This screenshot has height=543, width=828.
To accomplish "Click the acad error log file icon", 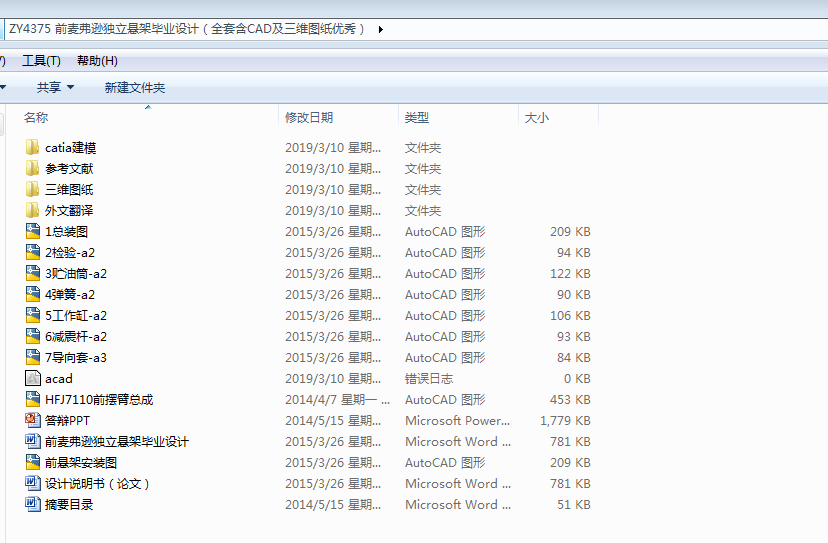I will point(33,378).
